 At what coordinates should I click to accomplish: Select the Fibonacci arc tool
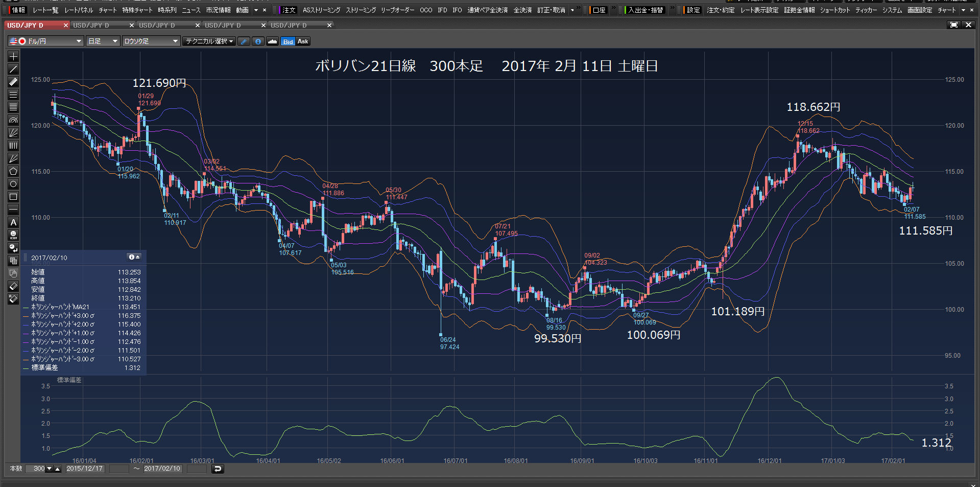point(13,120)
